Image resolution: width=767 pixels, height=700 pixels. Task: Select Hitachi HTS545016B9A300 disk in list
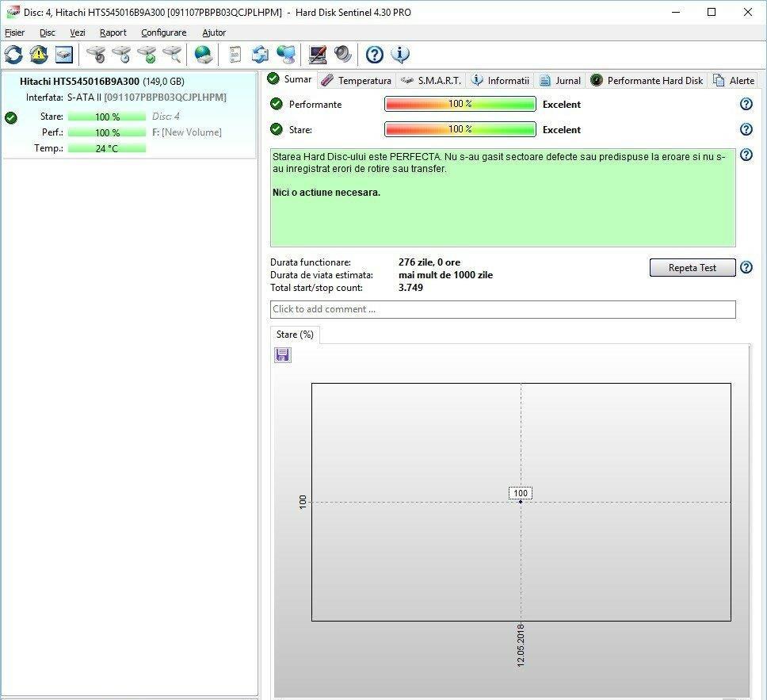(x=79, y=82)
